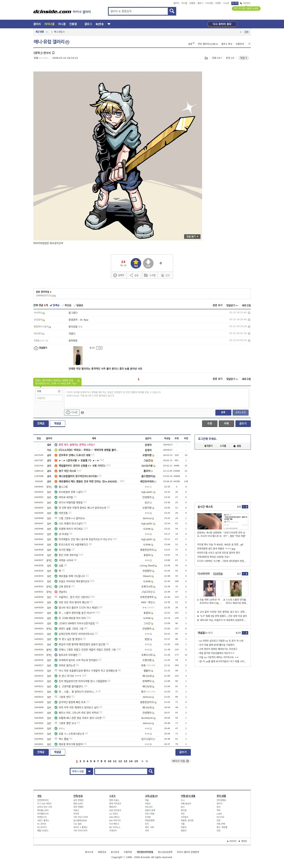Delete the 03.10 18:41:36 comment icon
The image size is (284, 868).
(249, 333)
